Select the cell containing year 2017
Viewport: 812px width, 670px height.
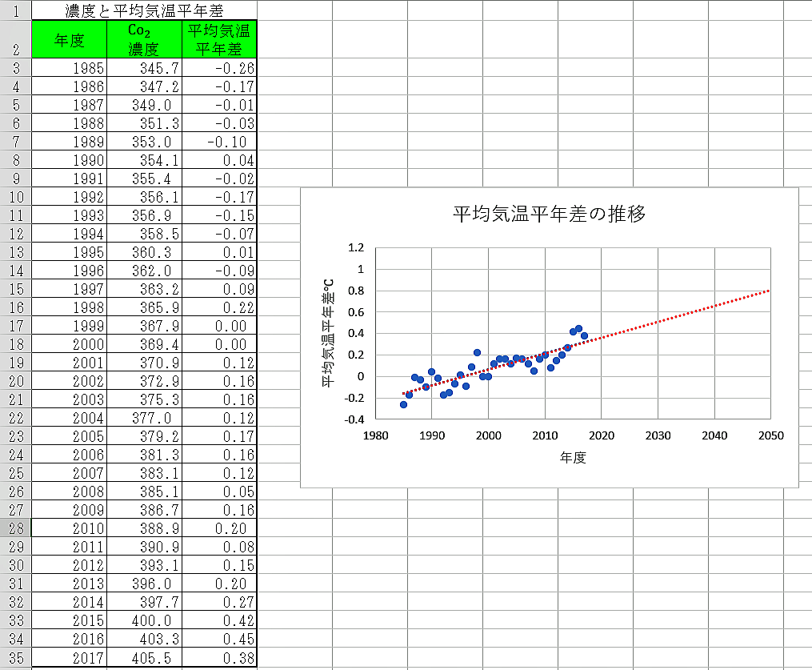click(x=69, y=658)
